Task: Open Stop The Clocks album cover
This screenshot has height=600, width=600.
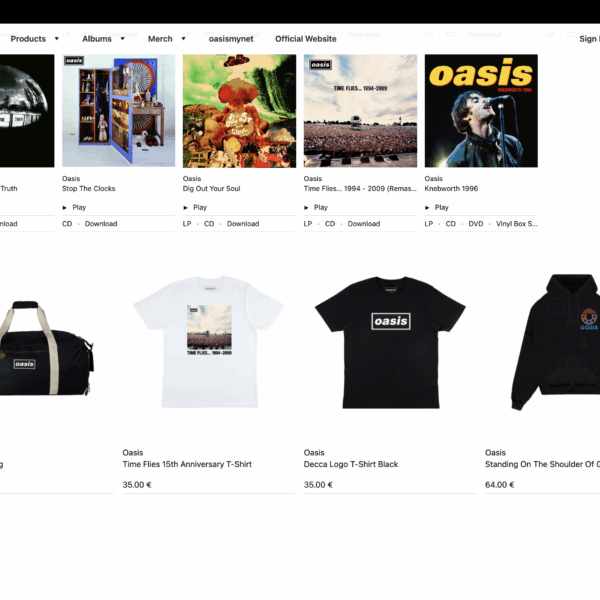Action: click(119, 111)
